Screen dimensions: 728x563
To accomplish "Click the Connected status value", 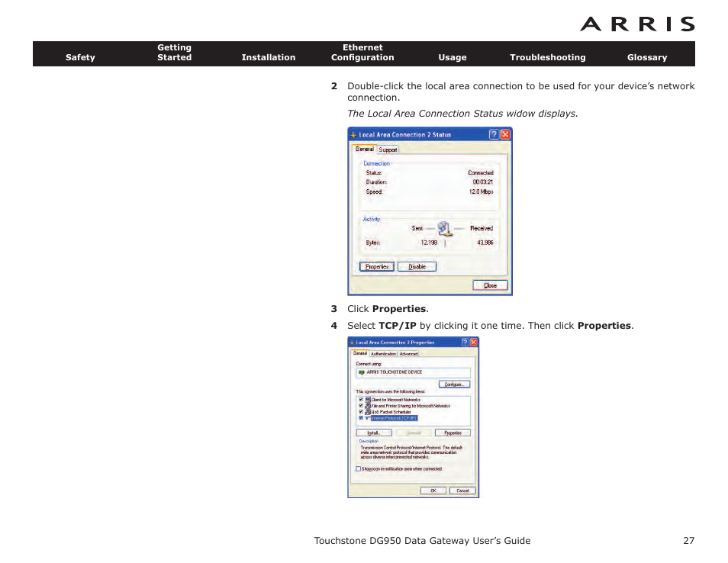I will click(x=481, y=172).
